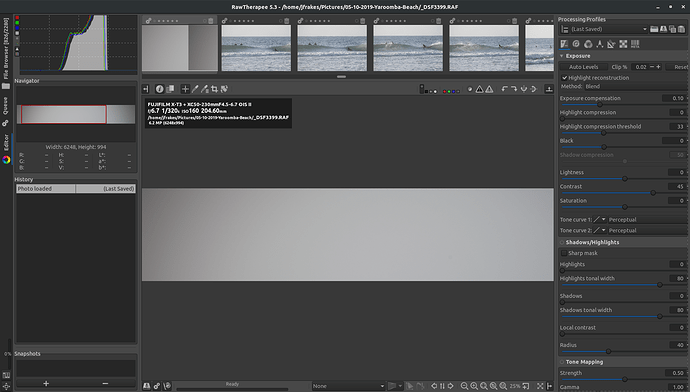Click the Auto Levels button
This screenshot has height=392, width=690.
[584, 67]
